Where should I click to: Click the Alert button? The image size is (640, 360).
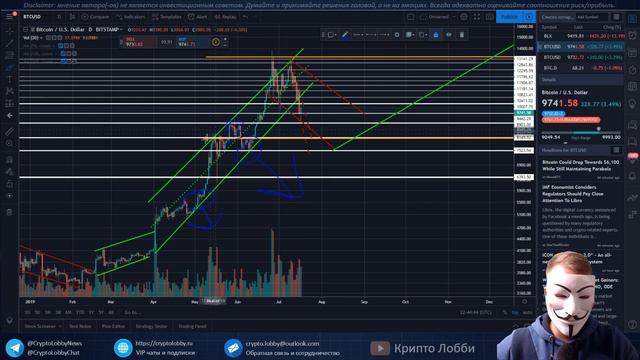click(x=198, y=17)
